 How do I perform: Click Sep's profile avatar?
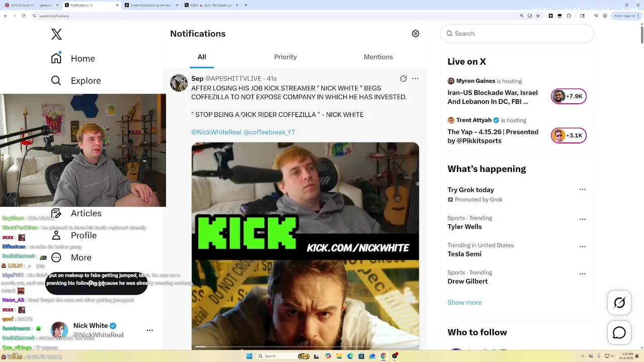179,83
